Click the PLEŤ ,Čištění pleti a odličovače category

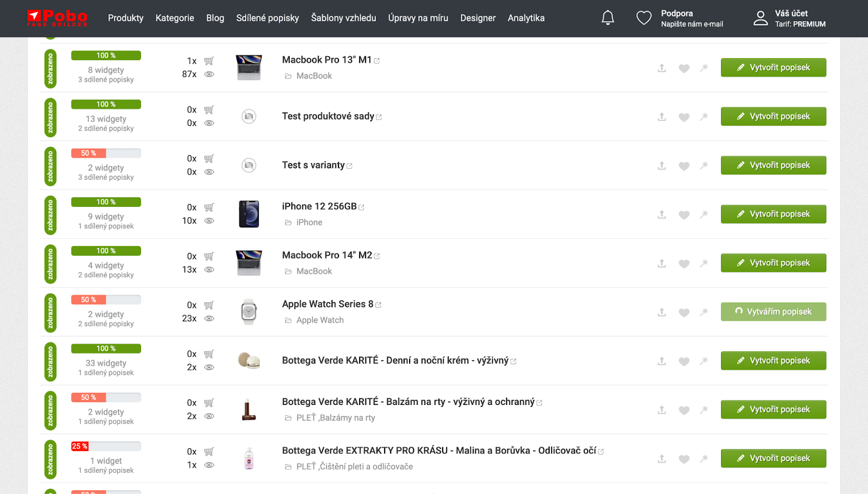[x=355, y=467]
